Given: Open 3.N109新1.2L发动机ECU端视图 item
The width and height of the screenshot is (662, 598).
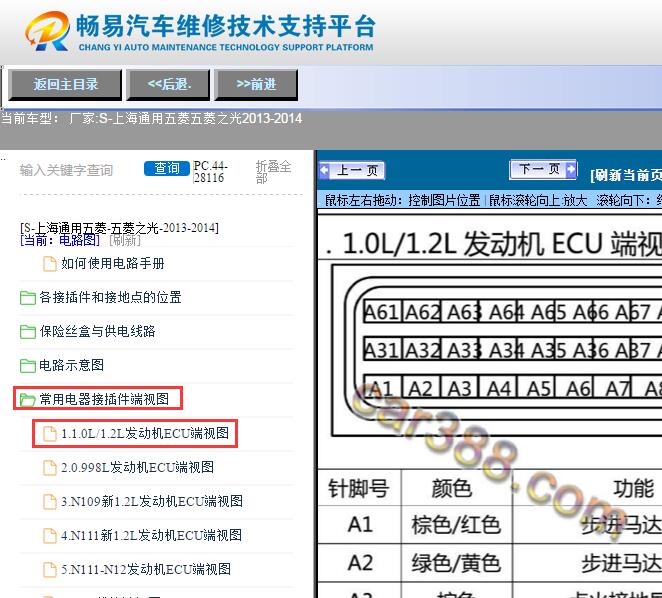Looking at the screenshot, I should pyautogui.click(x=152, y=501).
